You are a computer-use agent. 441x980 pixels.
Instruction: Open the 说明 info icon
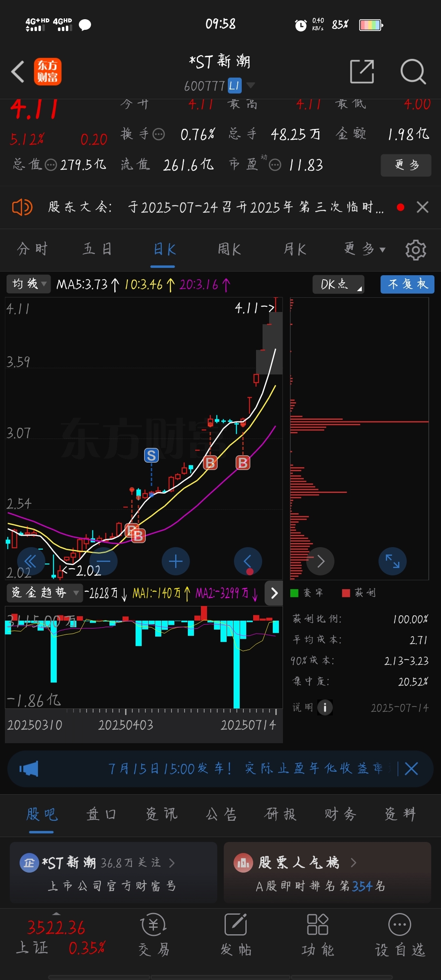point(325,707)
